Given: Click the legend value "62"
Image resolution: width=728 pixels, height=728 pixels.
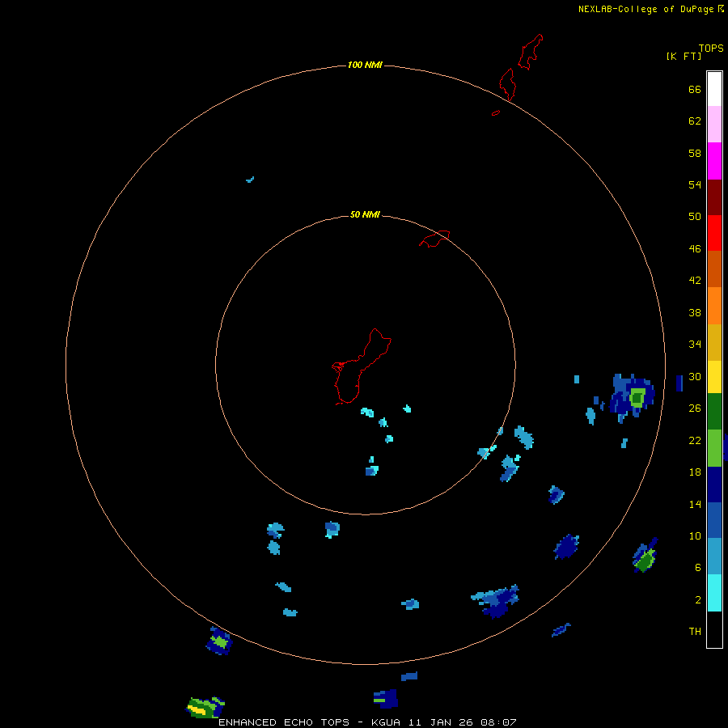Looking at the screenshot, I should 695,121.
